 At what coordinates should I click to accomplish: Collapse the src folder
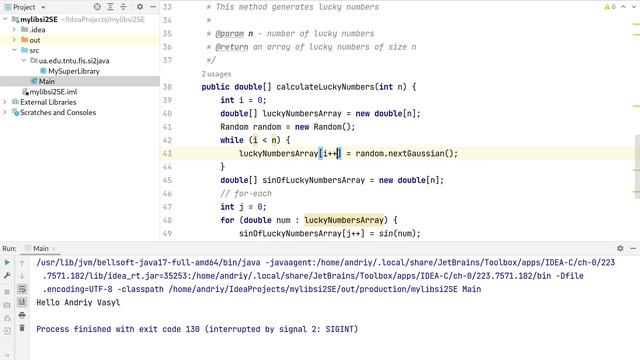pyautogui.click(x=14, y=50)
